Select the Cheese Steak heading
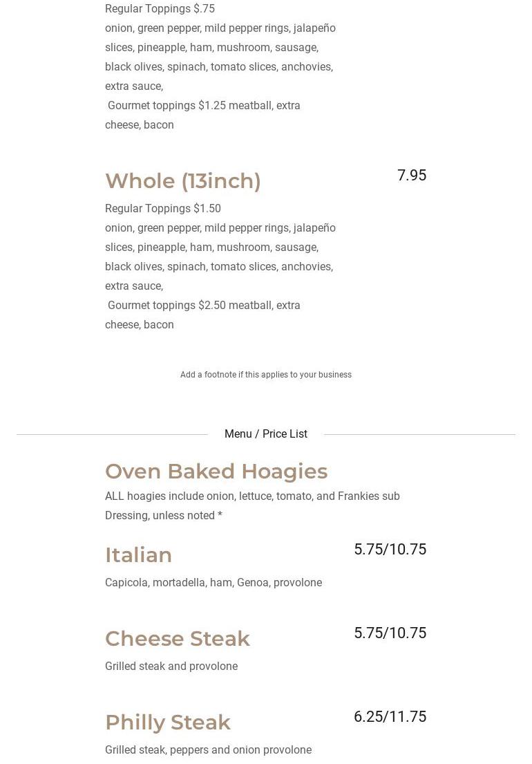Viewport: 532px width, 764px height. coord(178,639)
